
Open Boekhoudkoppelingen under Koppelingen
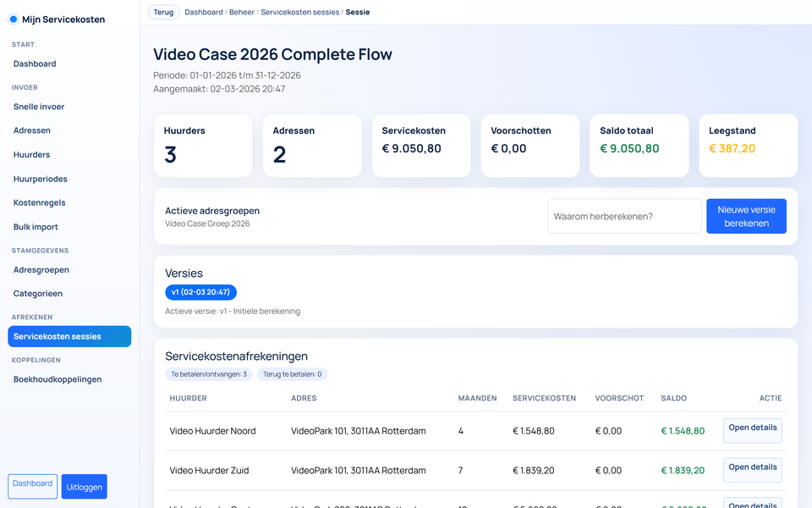[x=58, y=379]
